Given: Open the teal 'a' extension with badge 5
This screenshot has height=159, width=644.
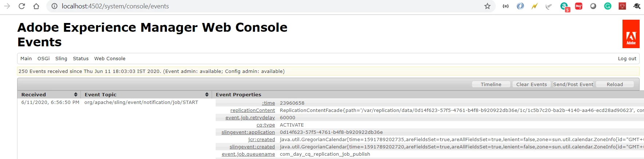Looking at the screenshot, I should [565, 7].
